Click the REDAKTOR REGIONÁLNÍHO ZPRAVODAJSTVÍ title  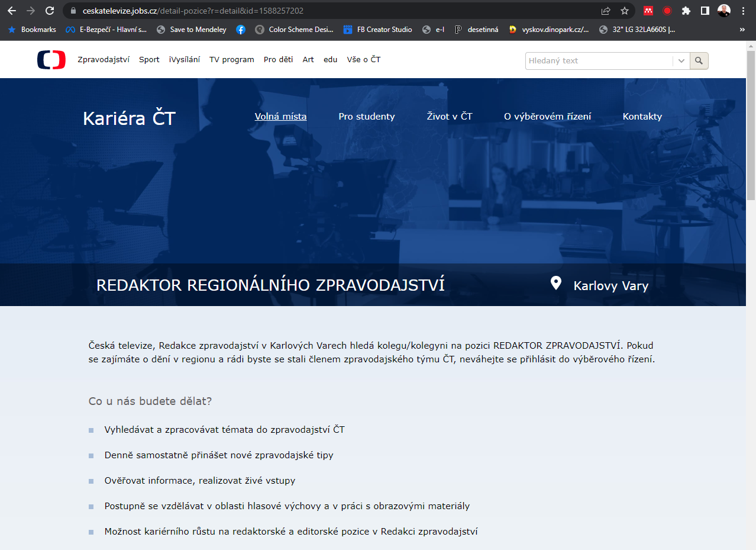pos(270,285)
